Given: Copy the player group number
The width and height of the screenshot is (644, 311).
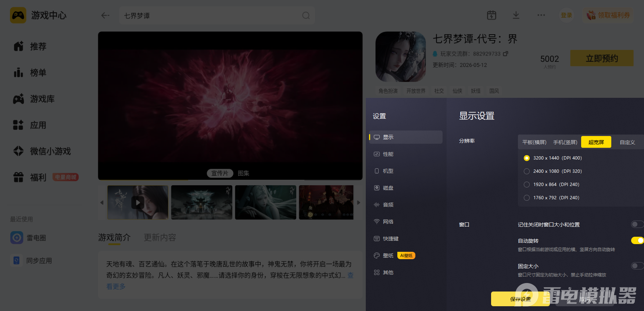Looking at the screenshot, I should tap(506, 54).
